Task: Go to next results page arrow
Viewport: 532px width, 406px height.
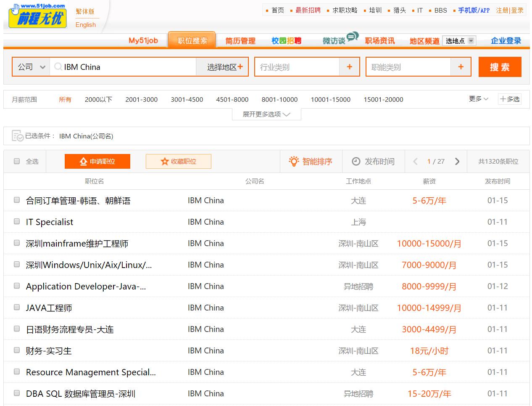Action: coord(457,162)
